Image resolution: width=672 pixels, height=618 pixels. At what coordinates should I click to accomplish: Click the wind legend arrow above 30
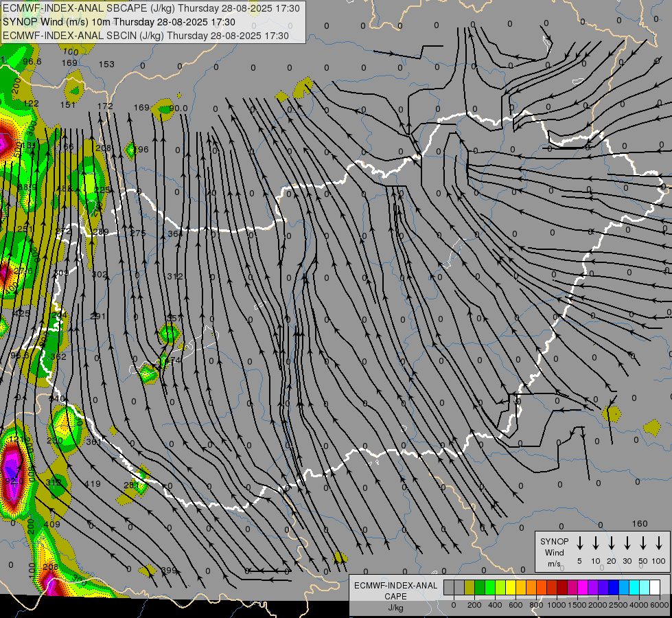(627, 543)
